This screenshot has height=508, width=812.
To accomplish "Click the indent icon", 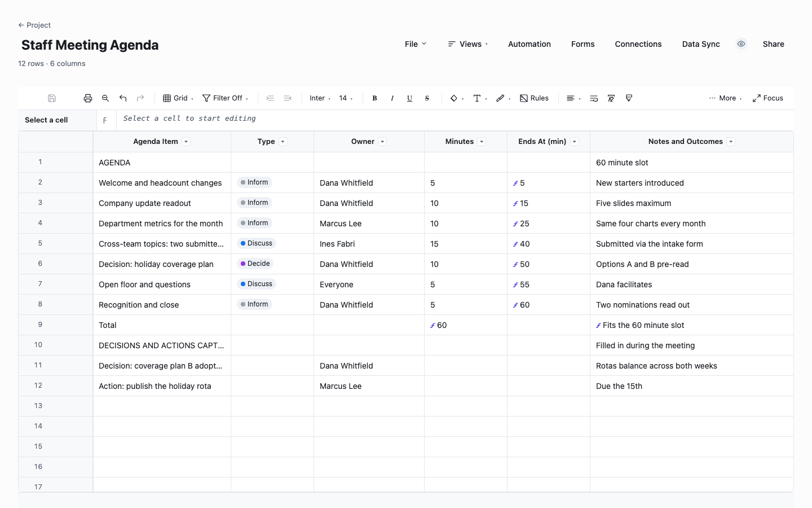I will (270, 98).
